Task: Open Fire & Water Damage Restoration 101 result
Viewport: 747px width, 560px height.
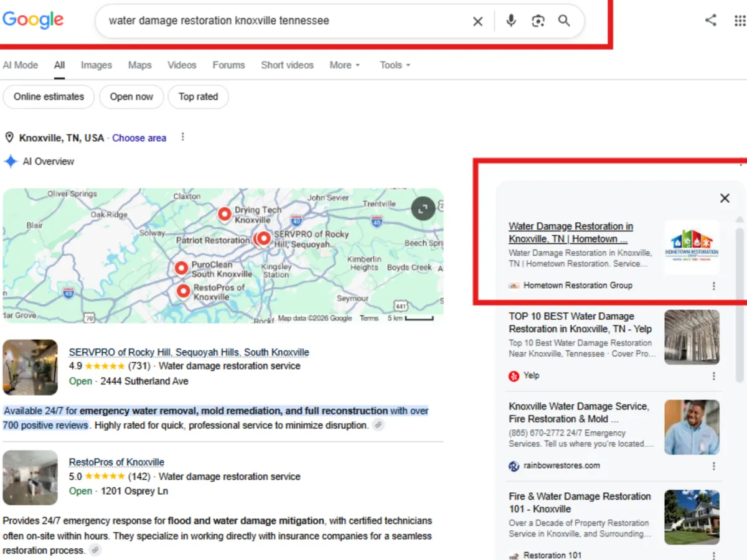Action: pyautogui.click(x=580, y=503)
